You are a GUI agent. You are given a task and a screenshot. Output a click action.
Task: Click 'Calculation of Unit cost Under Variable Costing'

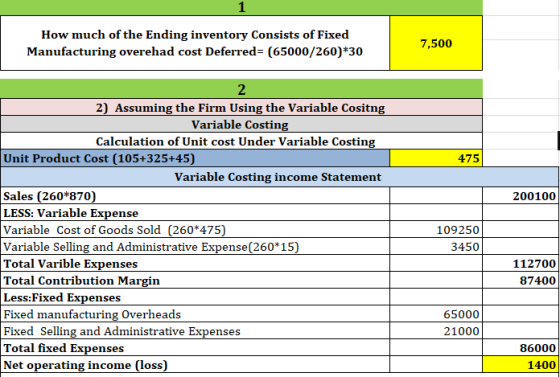[241, 141]
